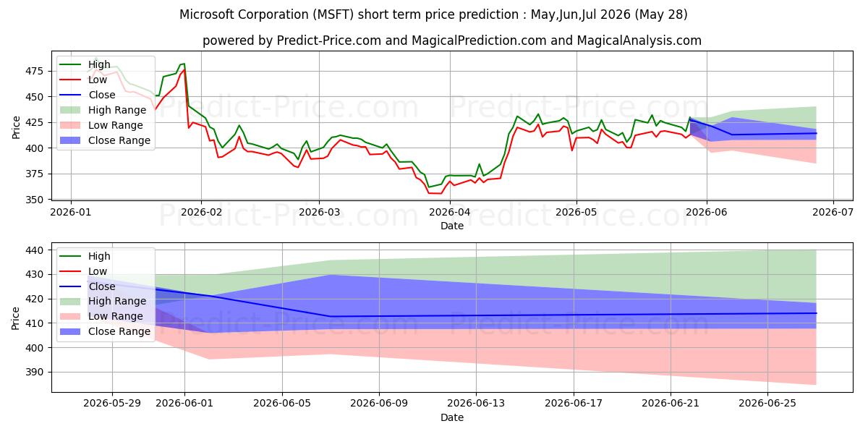Click the 2026-04 tick label on top x-axis
This screenshot has width=868, height=434.
[450, 212]
